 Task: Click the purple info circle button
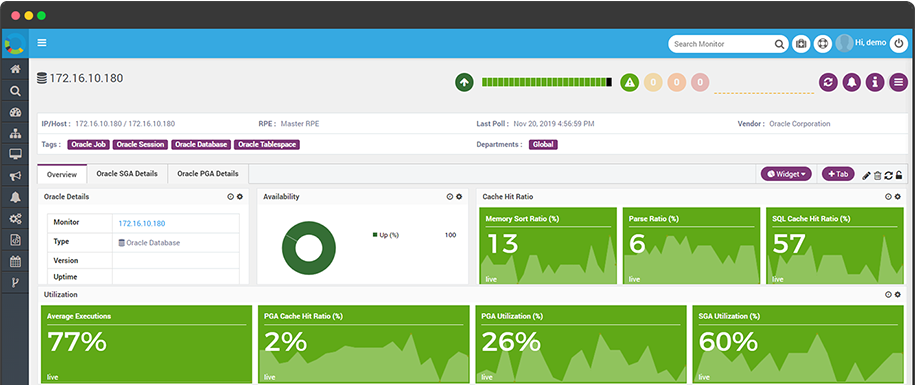[875, 82]
